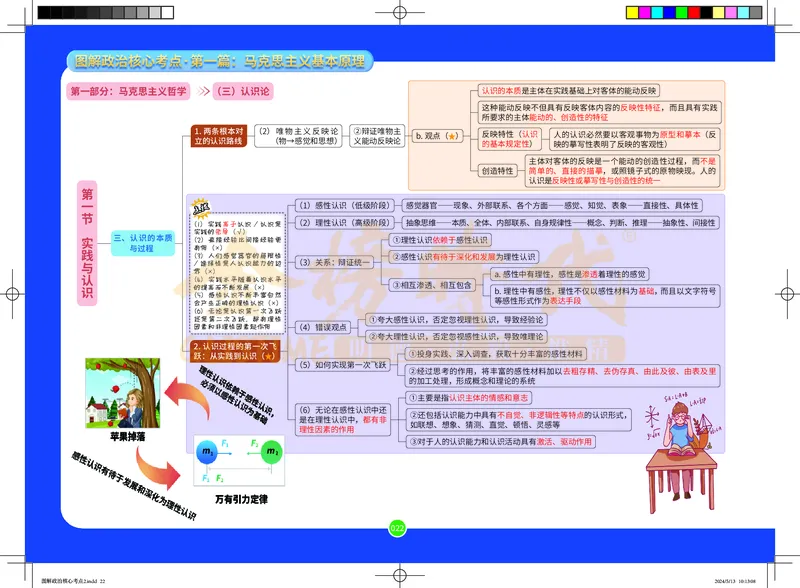Select the registration crosshair mark at top center
The height and width of the screenshot is (588, 800).
click(x=399, y=10)
